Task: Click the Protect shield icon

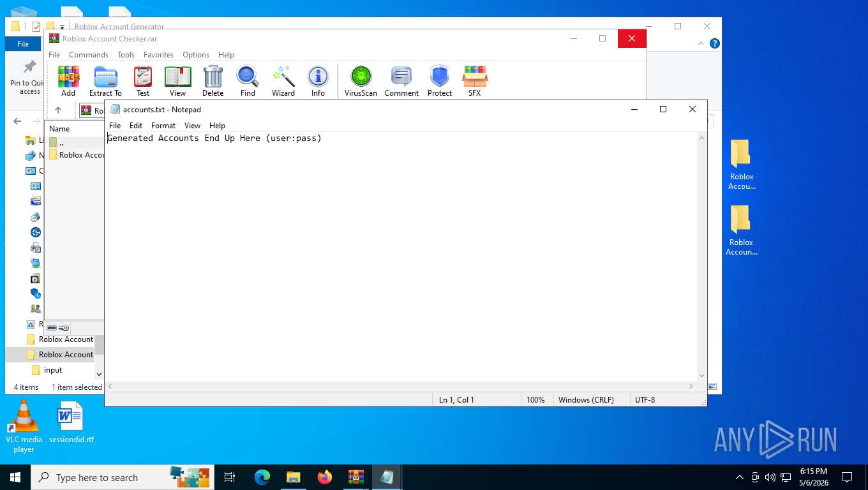Action: tap(440, 81)
